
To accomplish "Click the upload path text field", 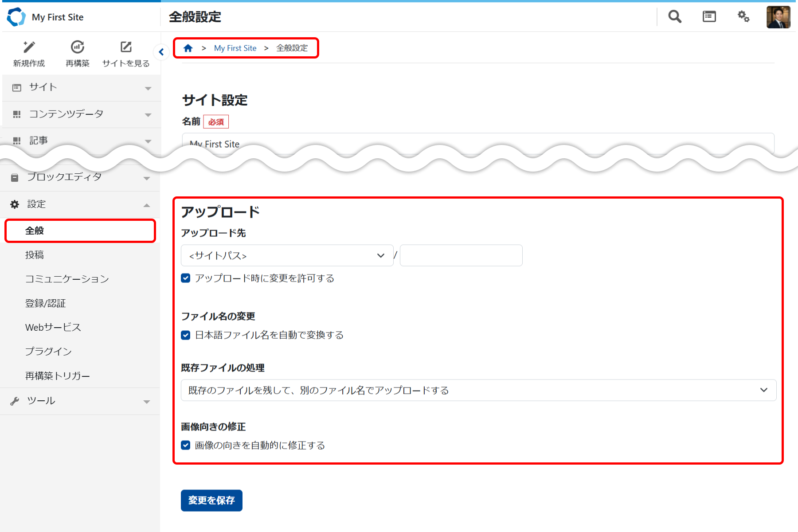I will tap(461, 256).
